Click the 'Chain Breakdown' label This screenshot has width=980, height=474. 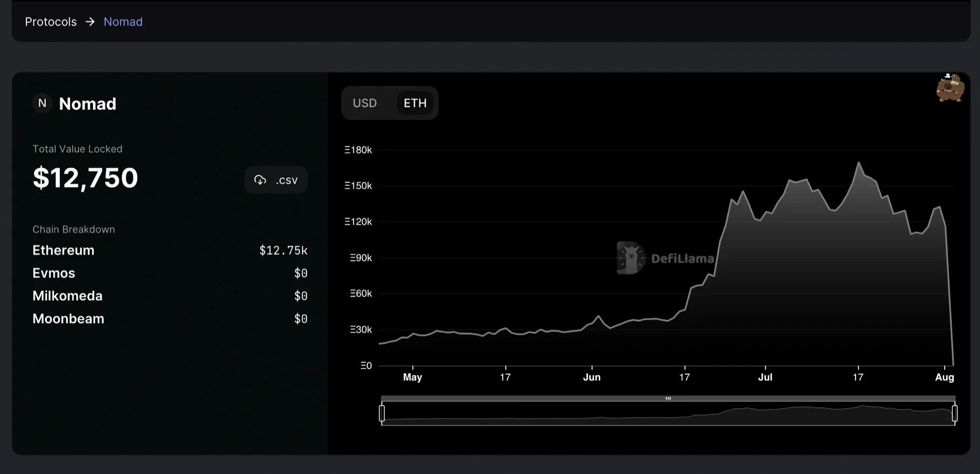(73, 229)
